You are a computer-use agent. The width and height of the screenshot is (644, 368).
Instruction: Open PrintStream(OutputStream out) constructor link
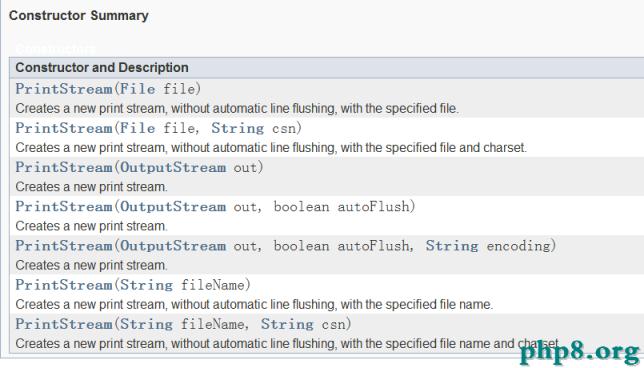64,167
